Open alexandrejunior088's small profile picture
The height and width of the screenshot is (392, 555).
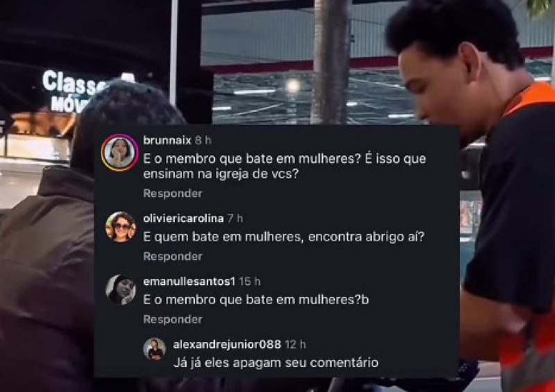pos(155,349)
